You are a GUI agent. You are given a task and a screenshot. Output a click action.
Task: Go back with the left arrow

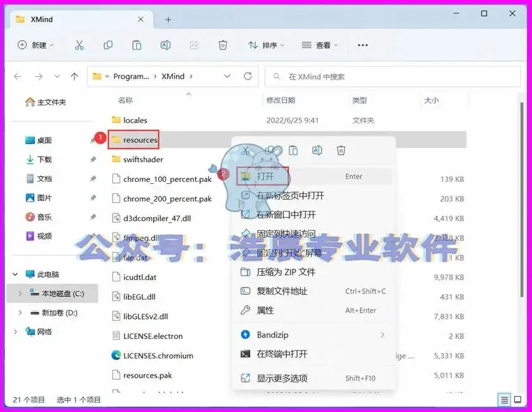pos(18,77)
